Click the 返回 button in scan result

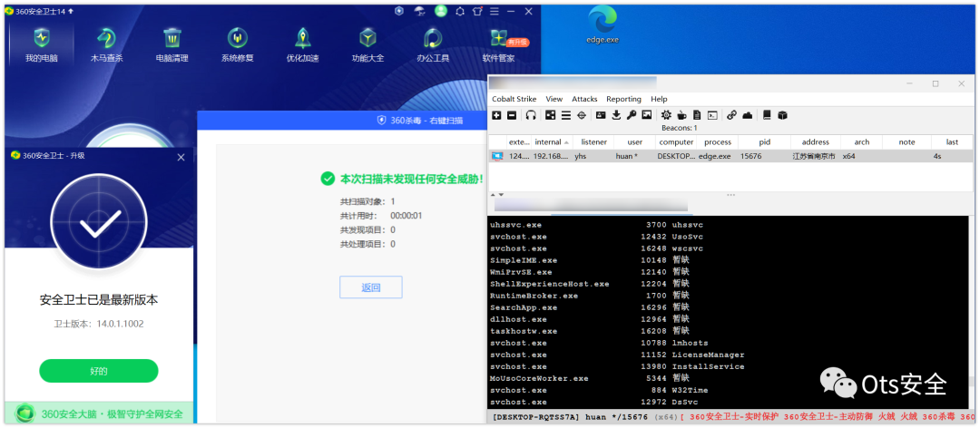point(370,287)
